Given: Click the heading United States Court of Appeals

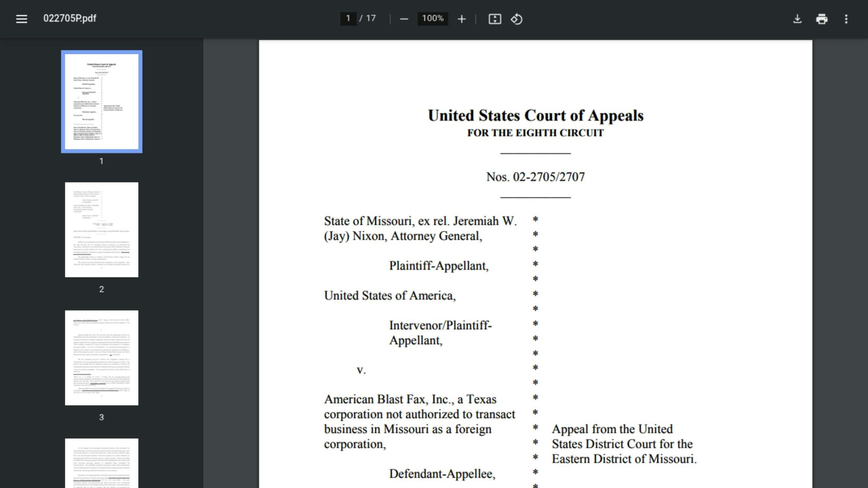Looking at the screenshot, I should [536, 116].
